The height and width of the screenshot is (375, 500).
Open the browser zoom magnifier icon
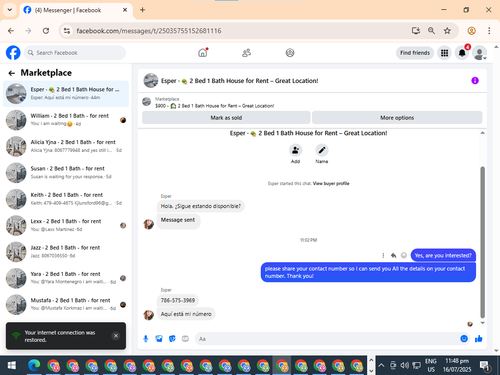pyautogui.click(x=431, y=31)
